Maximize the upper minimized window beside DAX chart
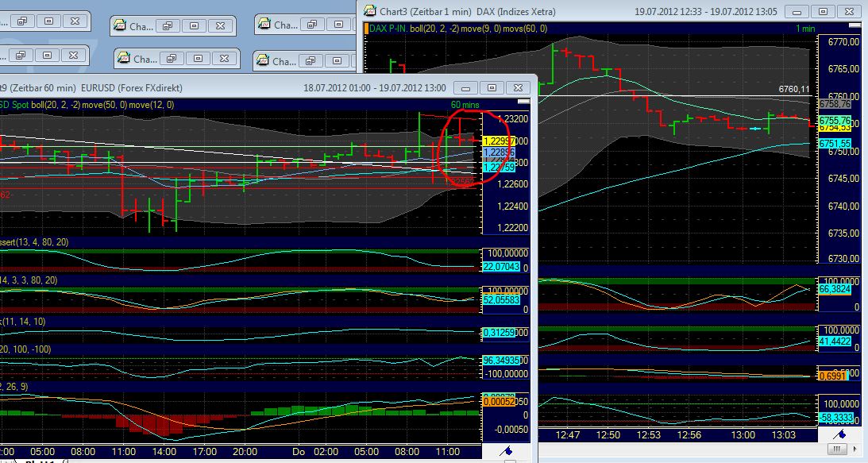868x463 pixels. point(338,25)
